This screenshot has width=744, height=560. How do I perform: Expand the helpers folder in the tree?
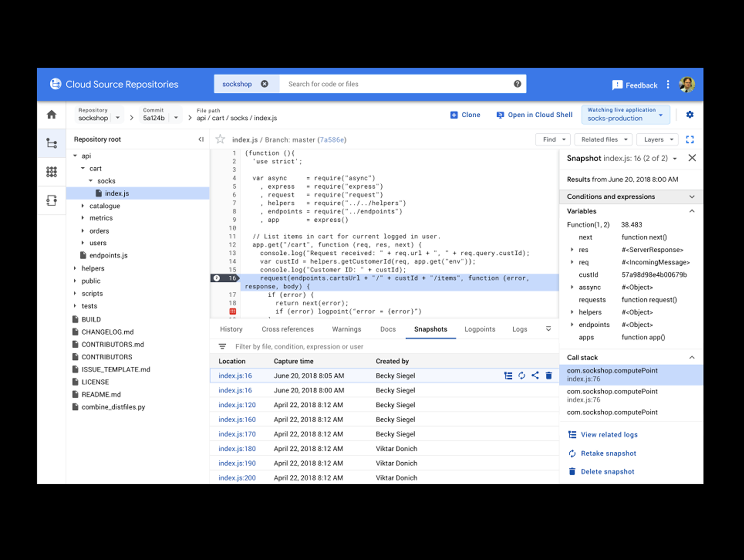pyautogui.click(x=75, y=268)
